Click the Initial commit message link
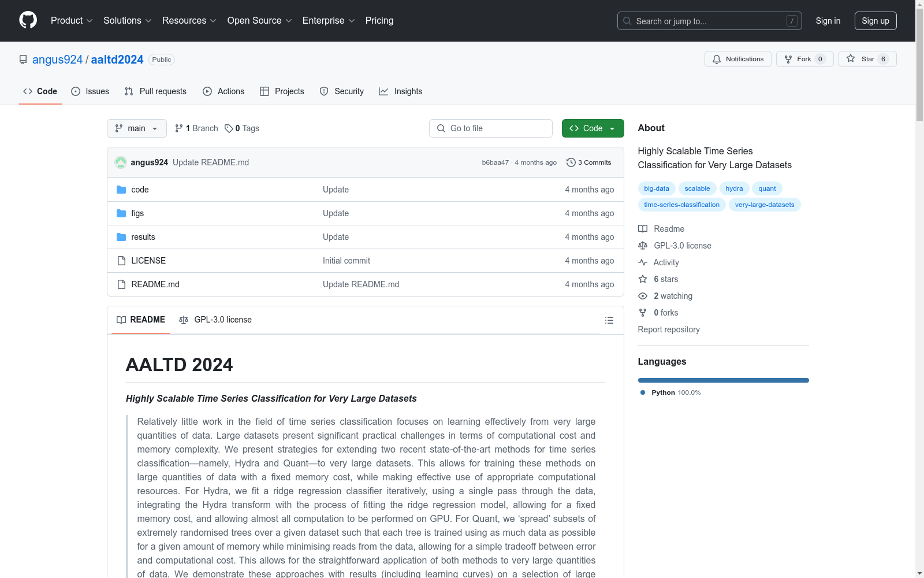Screen dimensions: 924x578 (346, 261)
